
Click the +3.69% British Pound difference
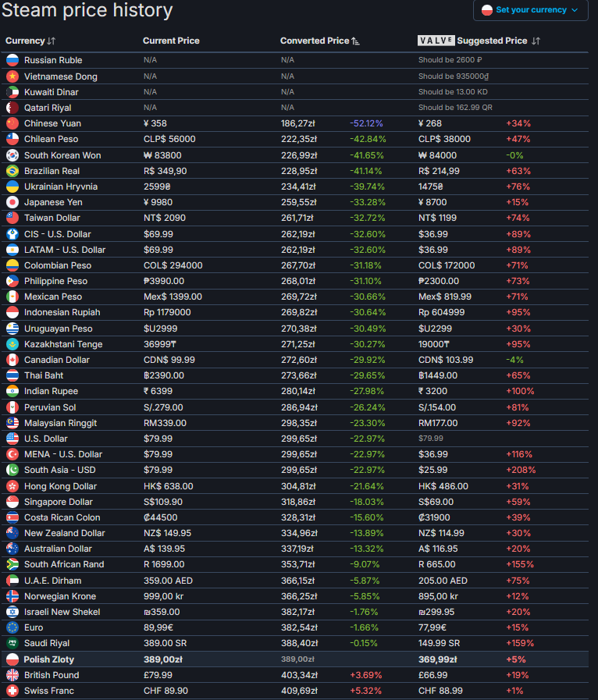point(366,675)
